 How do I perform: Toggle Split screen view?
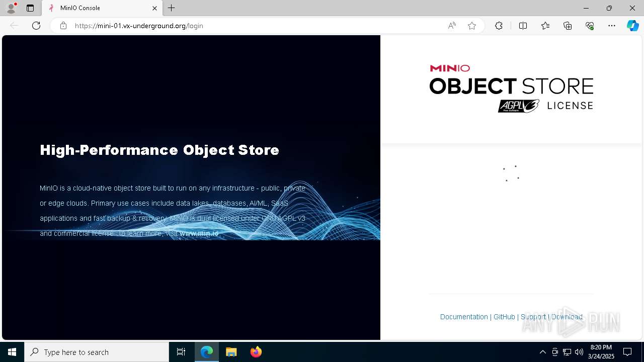coord(523,26)
